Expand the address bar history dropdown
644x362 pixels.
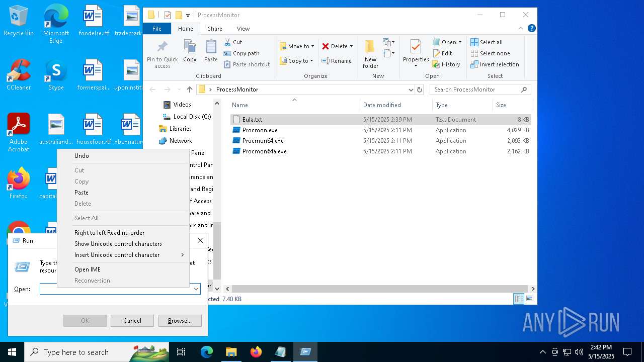pyautogui.click(x=411, y=89)
